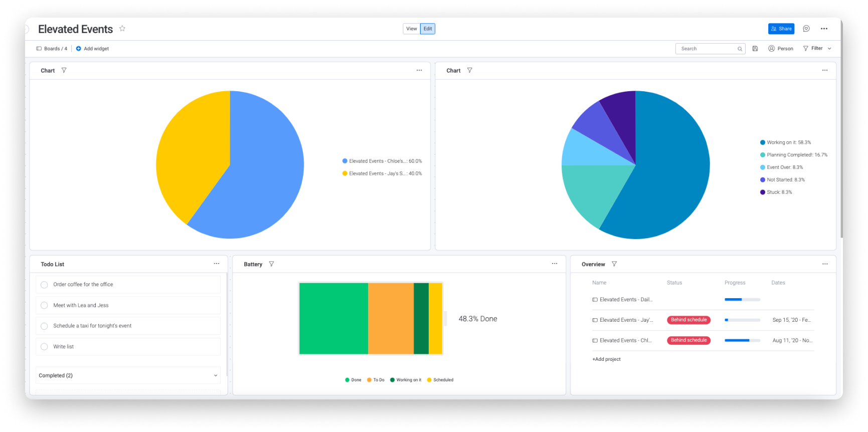
Task: Click the Share button
Action: (x=781, y=29)
